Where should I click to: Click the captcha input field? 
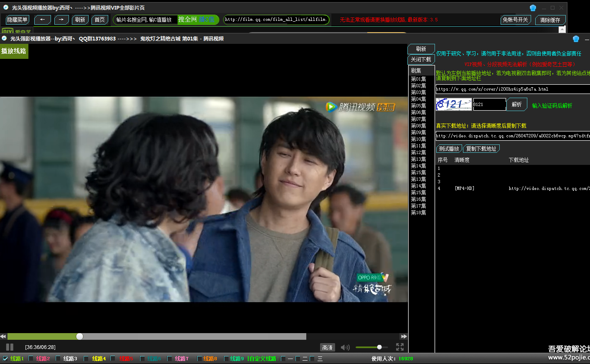click(x=489, y=104)
